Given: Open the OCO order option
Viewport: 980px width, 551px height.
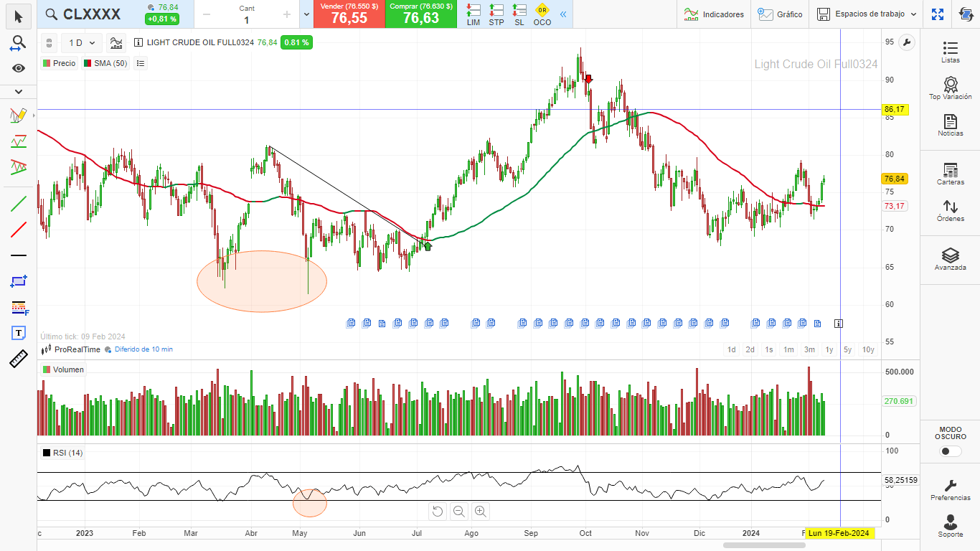Looking at the screenshot, I should tap(542, 14).
